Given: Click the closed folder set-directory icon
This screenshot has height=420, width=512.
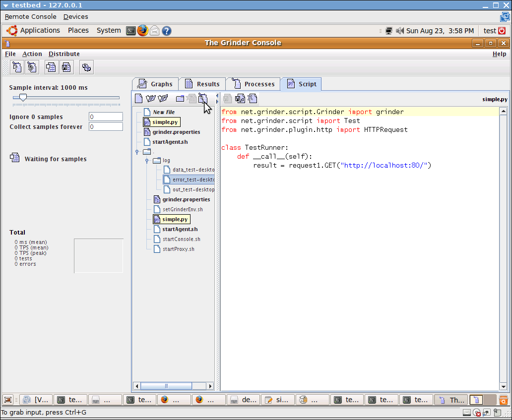Looking at the screenshot, I should pyautogui.click(x=180, y=98).
